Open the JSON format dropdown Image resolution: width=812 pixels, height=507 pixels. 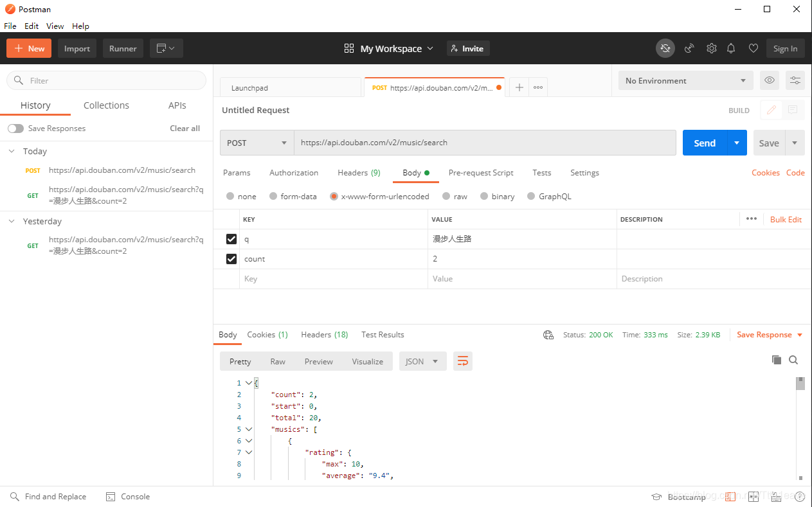click(422, 361)
